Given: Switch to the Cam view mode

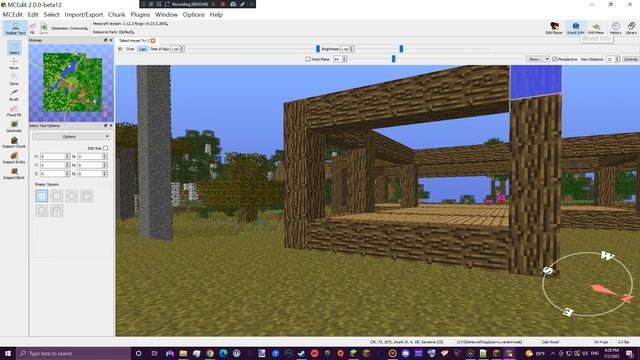Looking at the screenshot, I should point(142,49).
